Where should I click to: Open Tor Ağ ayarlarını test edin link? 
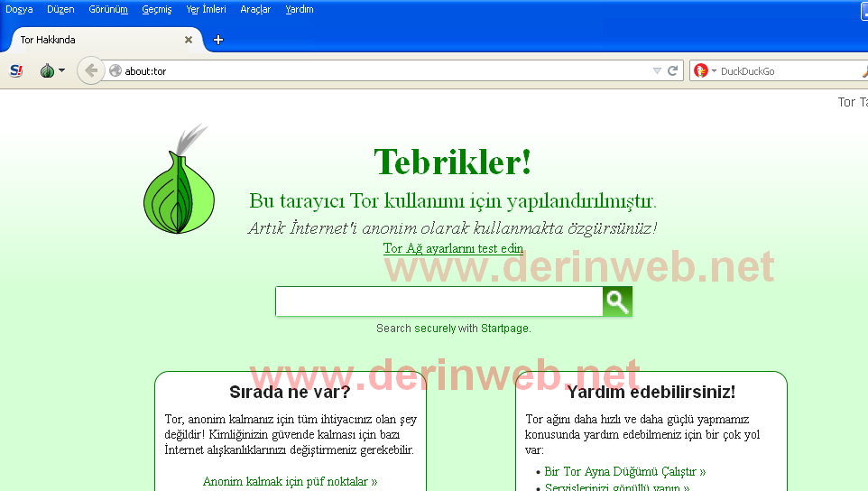[453, 248]
